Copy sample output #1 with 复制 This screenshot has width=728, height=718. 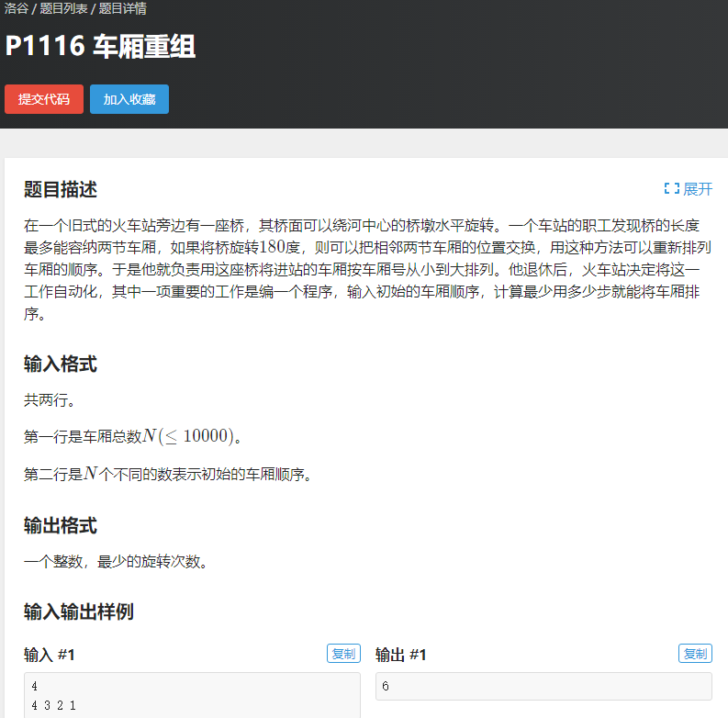(x=695, y=654)
